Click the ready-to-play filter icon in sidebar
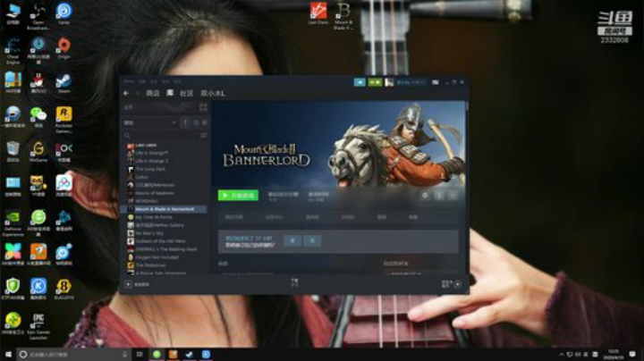Viewport: 644px width, 361px height. coord(205,122)
